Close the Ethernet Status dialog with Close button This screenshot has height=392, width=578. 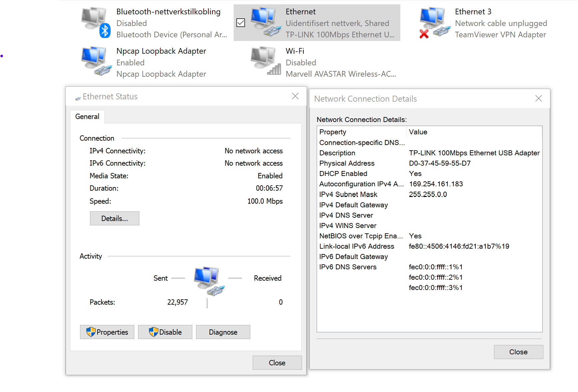[x=277, y=363]
